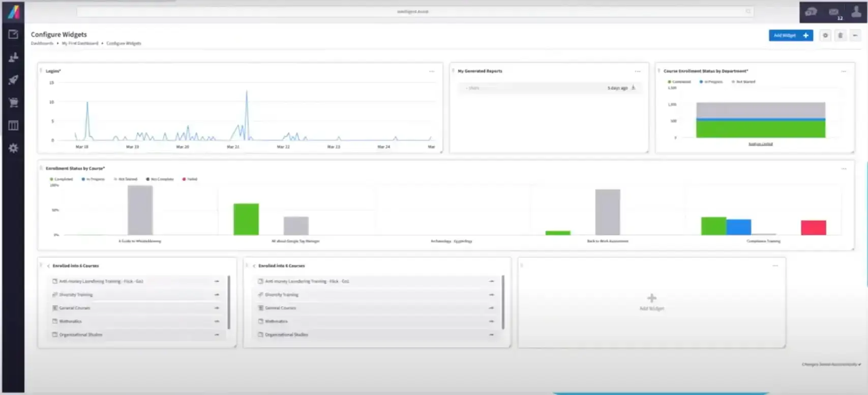Toggle the Not Started legend in Department chart
The height and width of the screenshot is (395, 868).
(743, 81)
